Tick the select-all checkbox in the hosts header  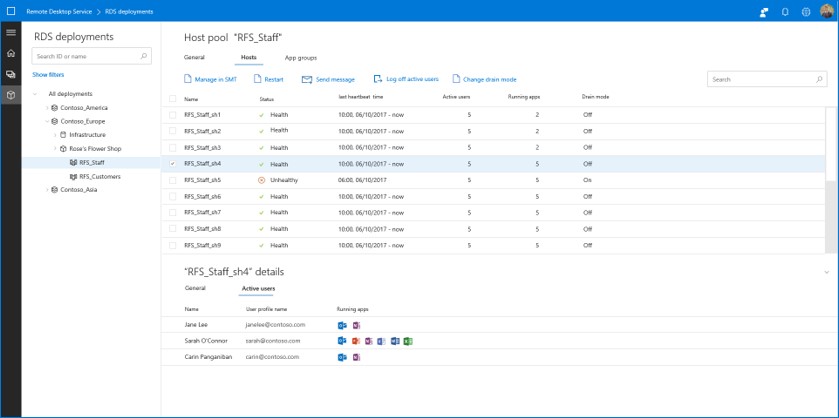point(172,98)
